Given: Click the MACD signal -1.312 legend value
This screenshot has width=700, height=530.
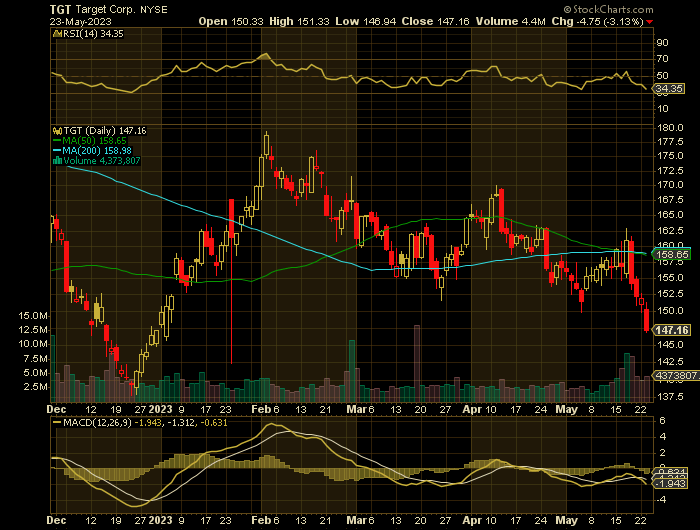Looking at the screenshot, I should pos(181,422).
